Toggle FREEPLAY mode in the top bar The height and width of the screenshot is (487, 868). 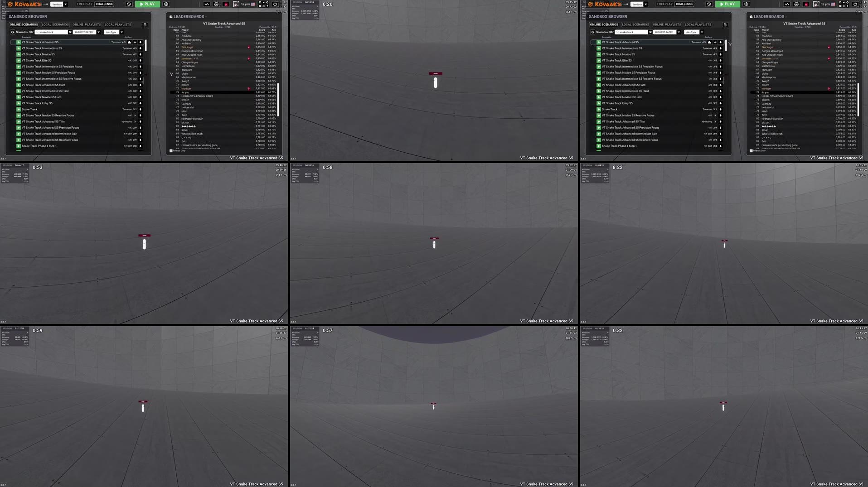(x=84, y=4)
